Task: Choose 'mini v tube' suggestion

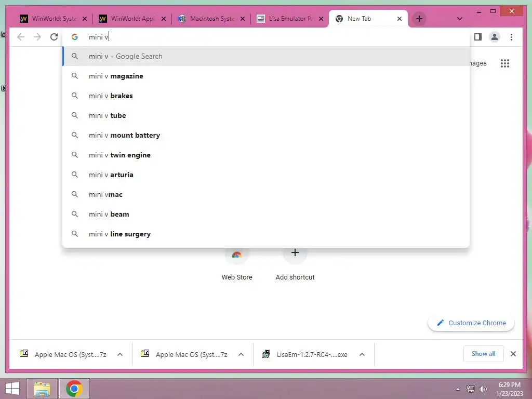Action: [266, 115]
